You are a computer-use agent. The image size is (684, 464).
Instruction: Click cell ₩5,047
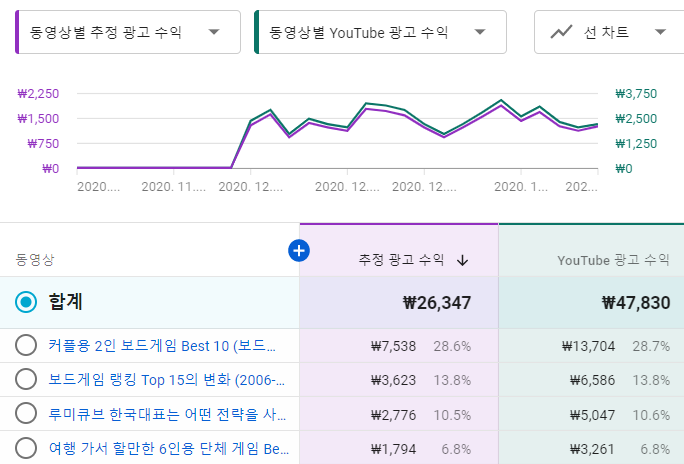coord(592,415)
